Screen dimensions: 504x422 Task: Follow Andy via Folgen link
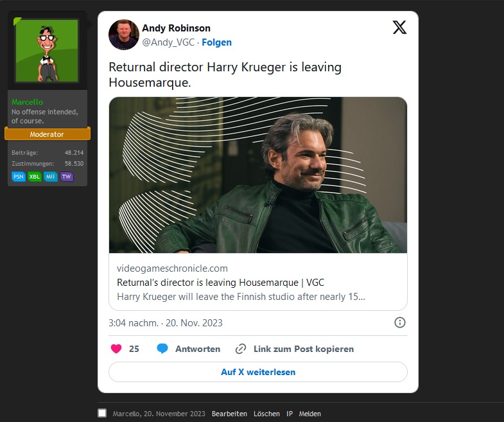(x=216, y=42)
